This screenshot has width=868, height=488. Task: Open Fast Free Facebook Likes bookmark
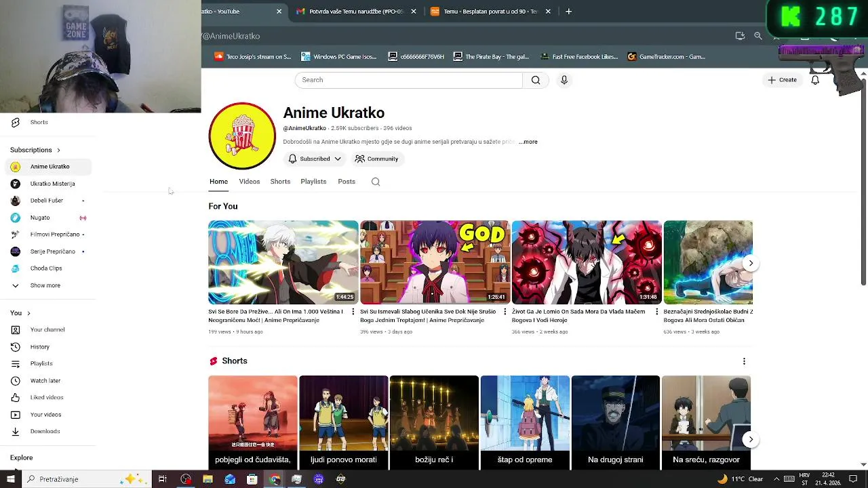point(579,57)
